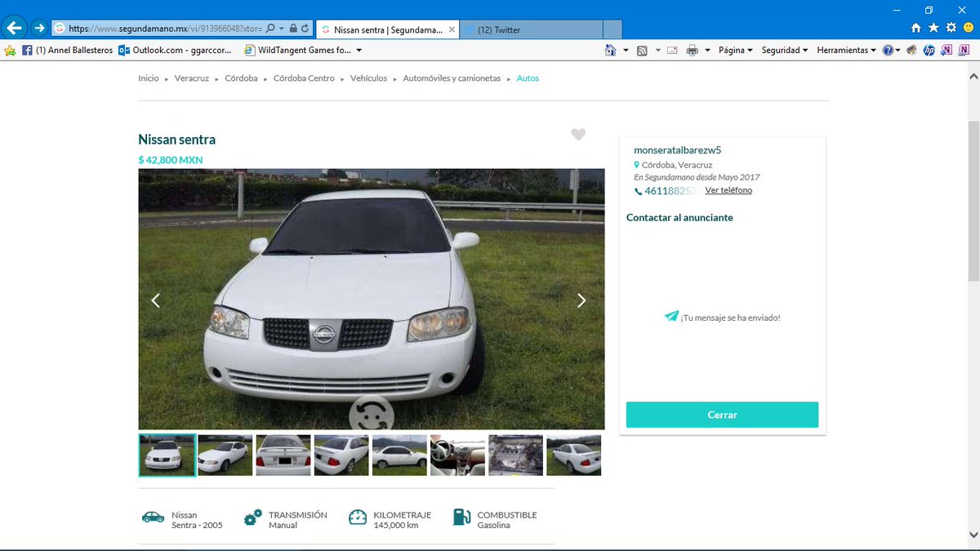This screenshot has width=980, height=551.
Task: Open the Herramientas menu
Action: 846,51
